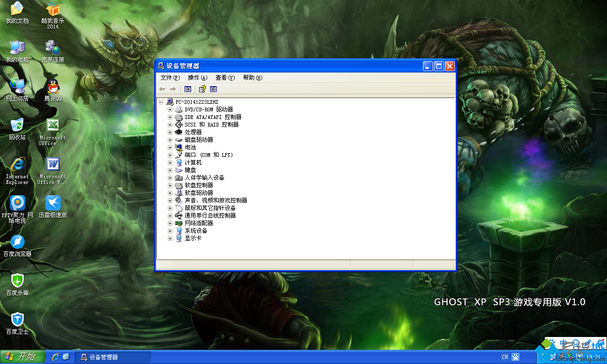
Task: Select the PC-20141223LXHI computer name
Action: click(197, 102)
